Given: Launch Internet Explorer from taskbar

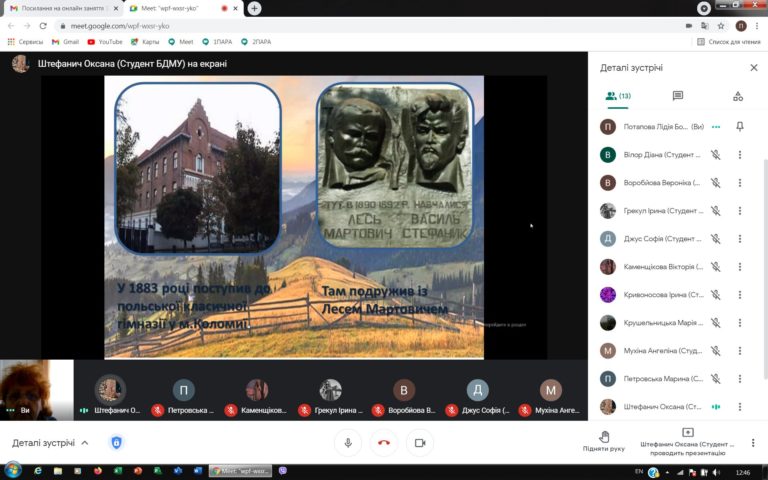Looking at the screenshot, I should tap(38, 471).
